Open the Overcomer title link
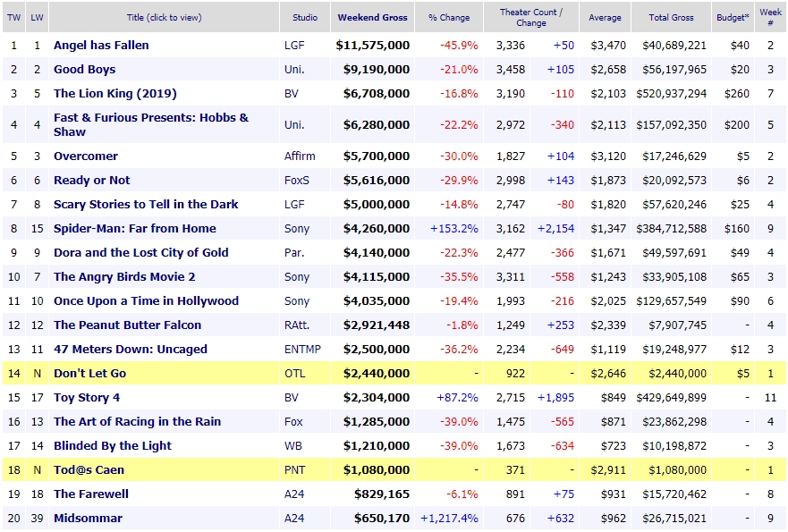The height and width of the screenshot is (532, 788). (x=86, y=156)
